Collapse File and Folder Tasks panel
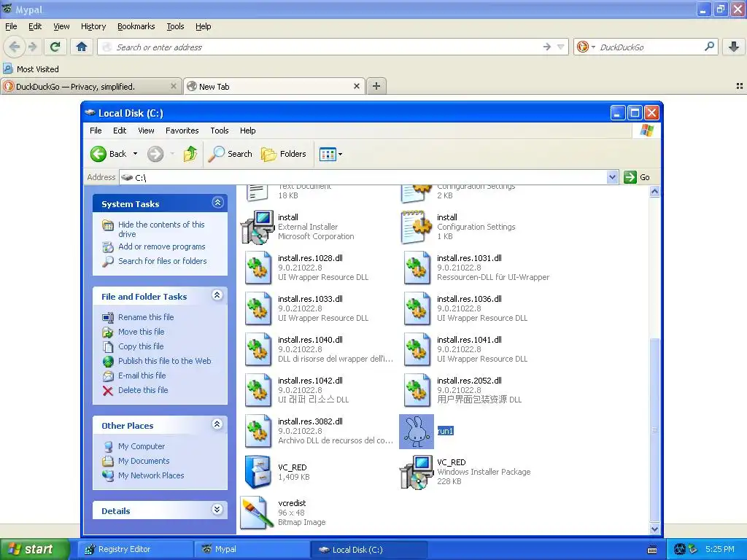The image size is (747, 560). tap(217, 295)
